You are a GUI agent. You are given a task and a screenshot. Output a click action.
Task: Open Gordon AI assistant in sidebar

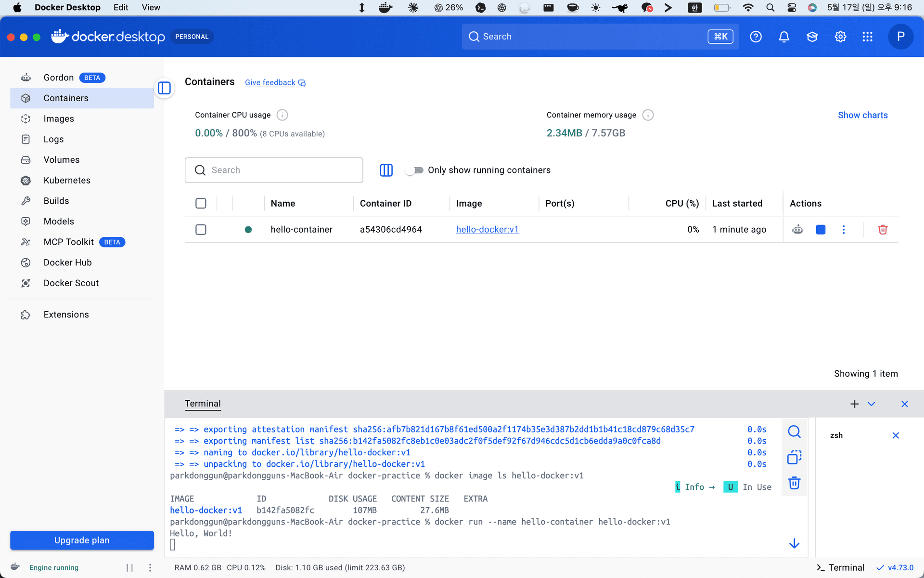click(82, 78)
